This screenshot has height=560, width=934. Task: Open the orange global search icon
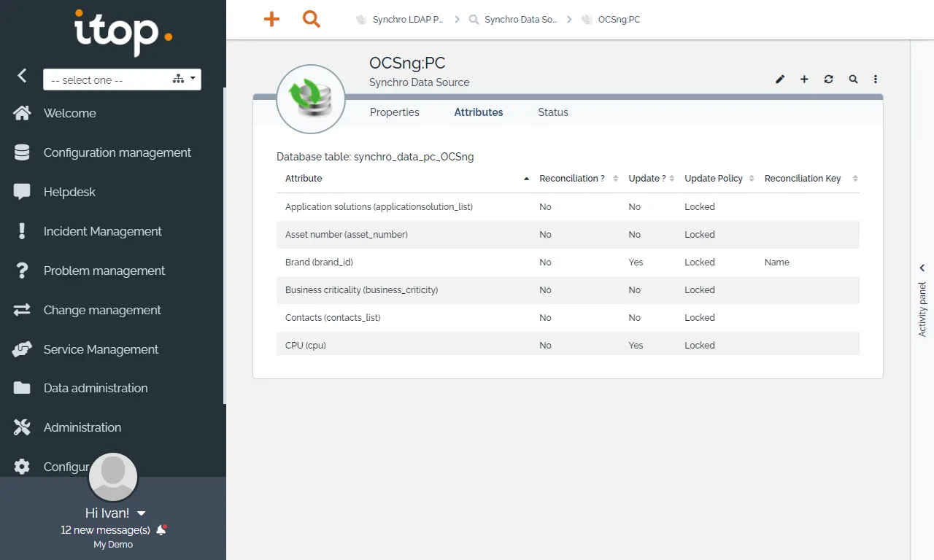click(x=312, y=20)
